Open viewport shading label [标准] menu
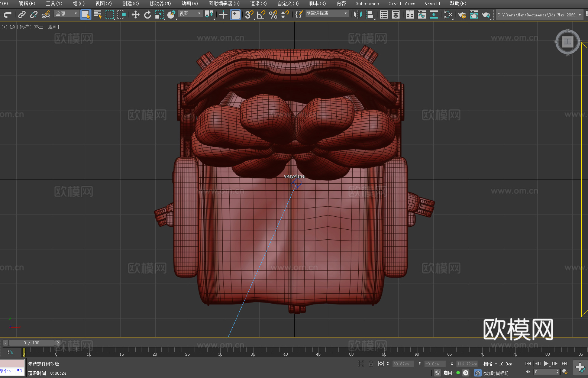This screenshot has width=588, height=378. point(26,27)
